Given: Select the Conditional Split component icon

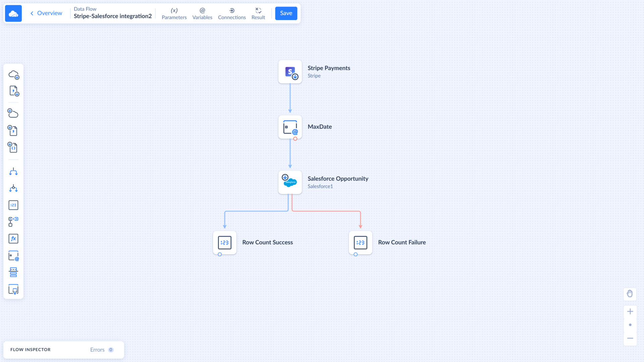Looking at the screenshot, I should click(x=13, y=188).
